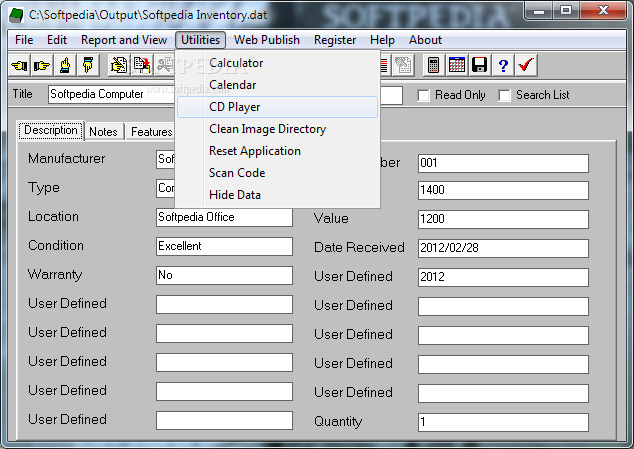Click the right-column User Defined field above Quantity
Image resolution: width=634 pixels, height=449 pixels.
[x=503, y=393]
